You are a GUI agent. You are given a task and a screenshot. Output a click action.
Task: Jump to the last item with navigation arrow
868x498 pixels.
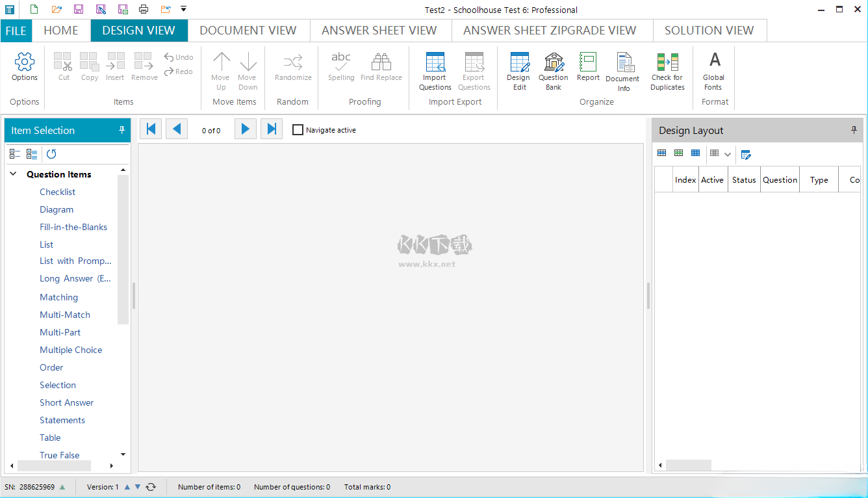[x=272, y=129]
